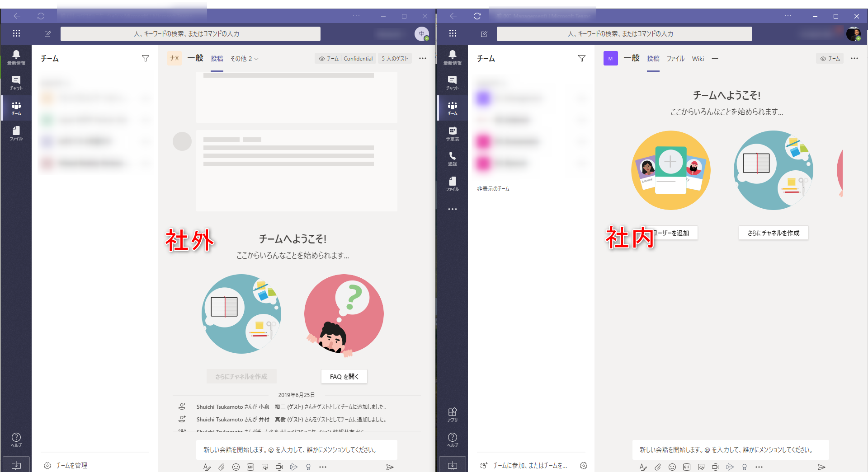
Task: Filter teams list in left window
Action: 146,58
